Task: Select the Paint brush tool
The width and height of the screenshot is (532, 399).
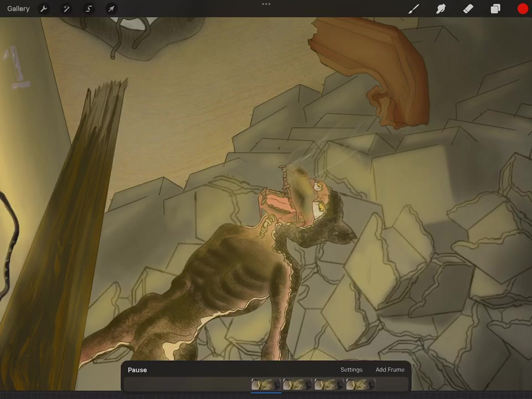Action: [413, 9]
